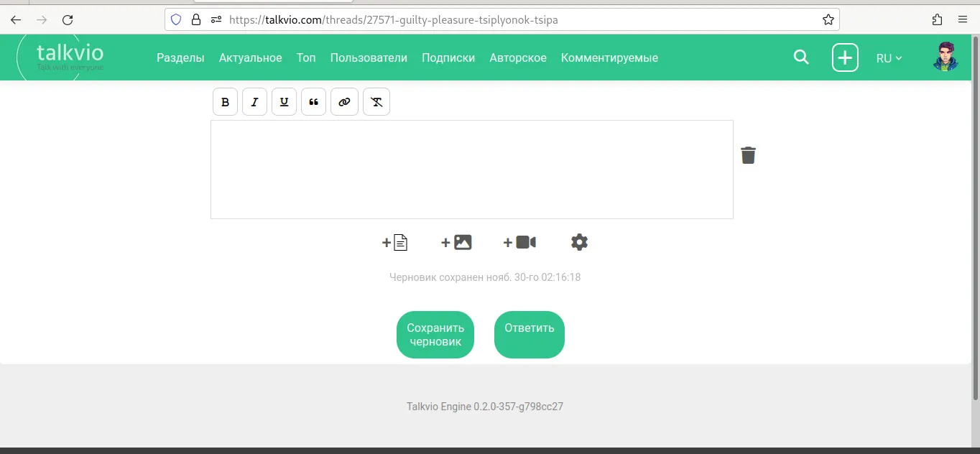
Task: Click the Сохранить черновик button
Action: point(435,335)
